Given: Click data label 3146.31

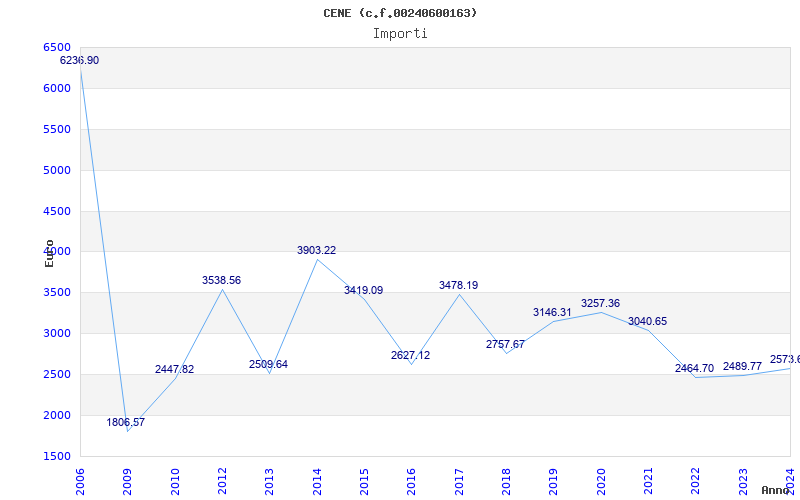Looking at the screenshot, I should point(553,312).
